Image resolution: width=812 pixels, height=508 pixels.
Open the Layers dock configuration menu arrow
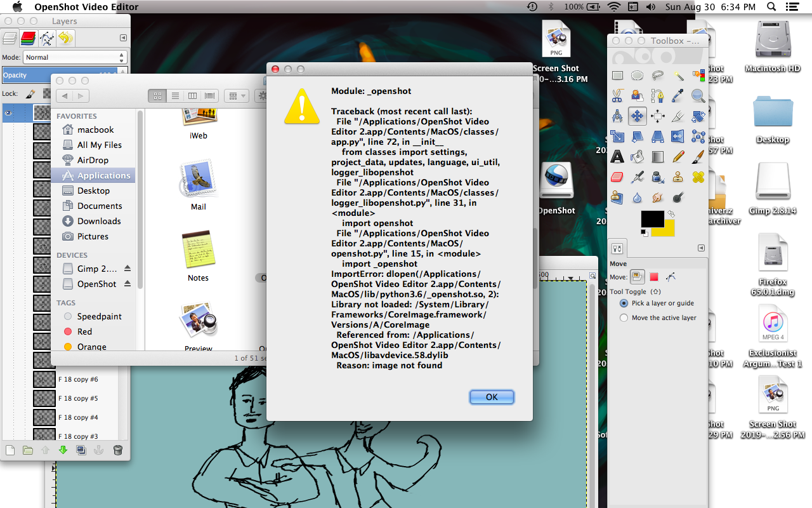[123, 38]
